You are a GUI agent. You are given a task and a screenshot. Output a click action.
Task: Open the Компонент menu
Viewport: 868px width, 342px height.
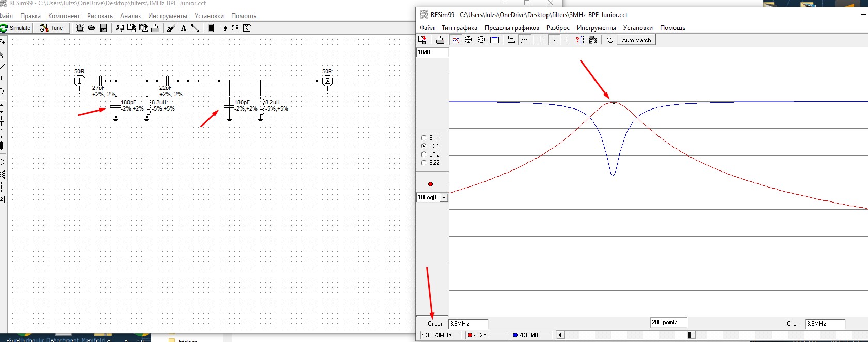[x=64, y=16]
